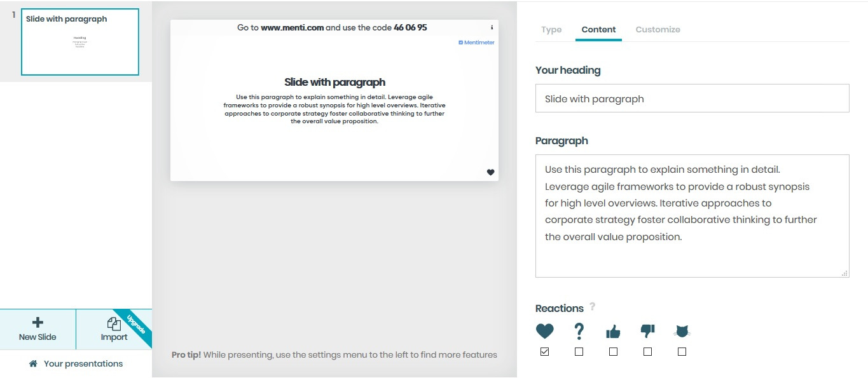Open the Reactions help question mark

(x=592, y=307)
